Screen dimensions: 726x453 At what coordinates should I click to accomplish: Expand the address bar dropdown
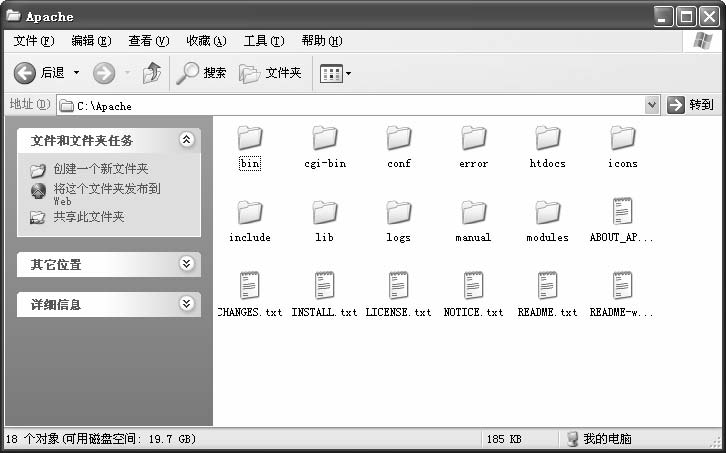coord(651,105)
